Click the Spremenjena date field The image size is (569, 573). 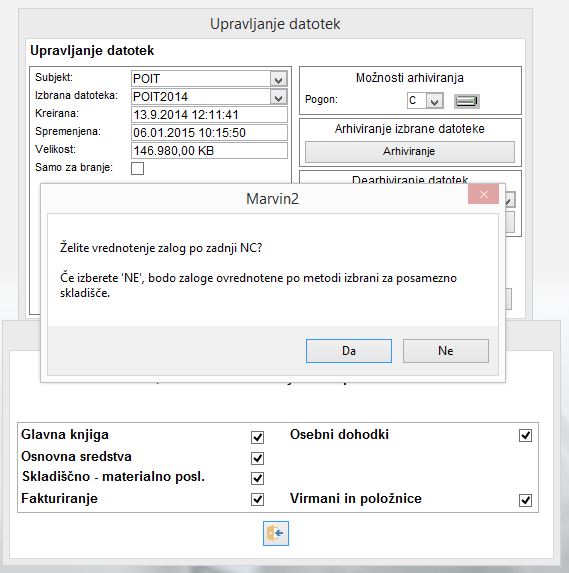coord(209,133)
